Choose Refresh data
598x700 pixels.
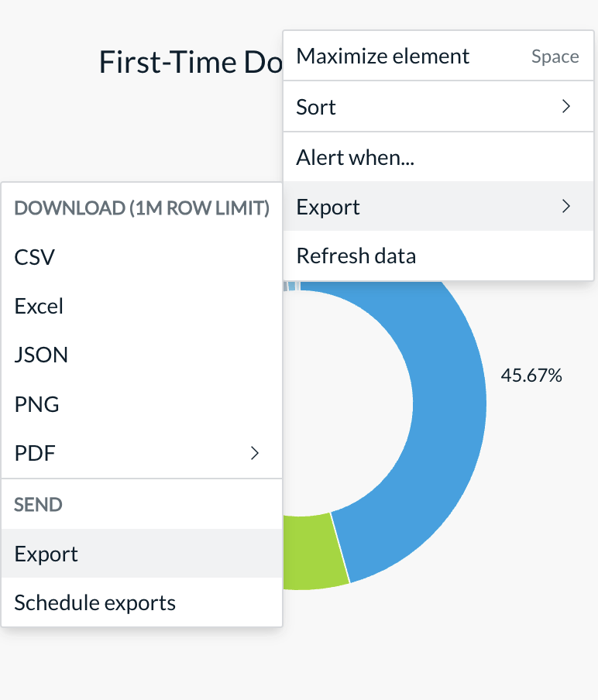(x=438, y=256)
